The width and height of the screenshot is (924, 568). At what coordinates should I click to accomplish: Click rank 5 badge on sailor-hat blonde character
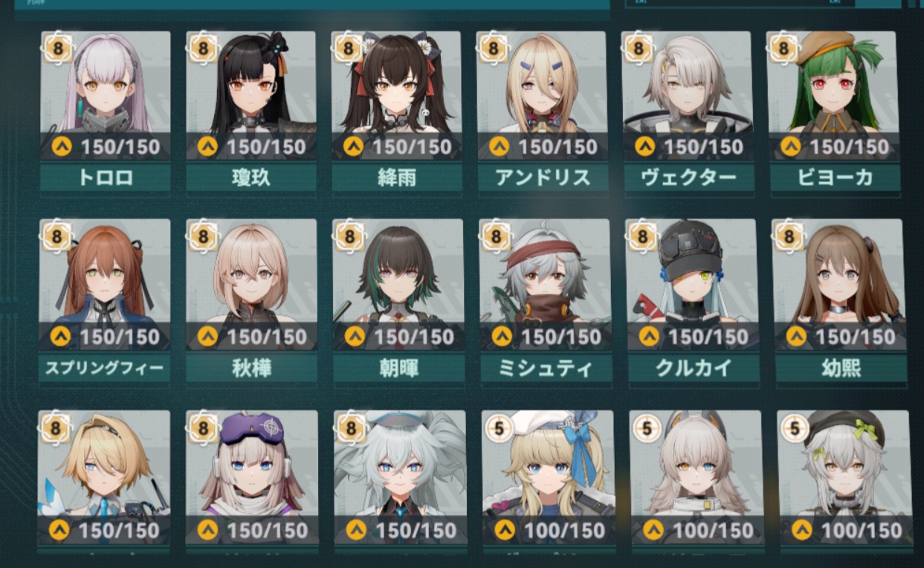pyautogui.click(x=500, y=428)
